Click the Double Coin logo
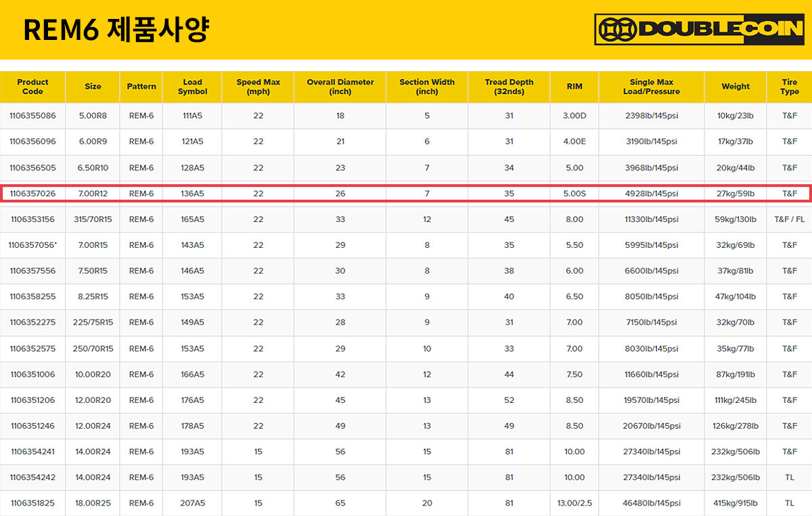The image size is (812, 516). [x=699, y=30]
